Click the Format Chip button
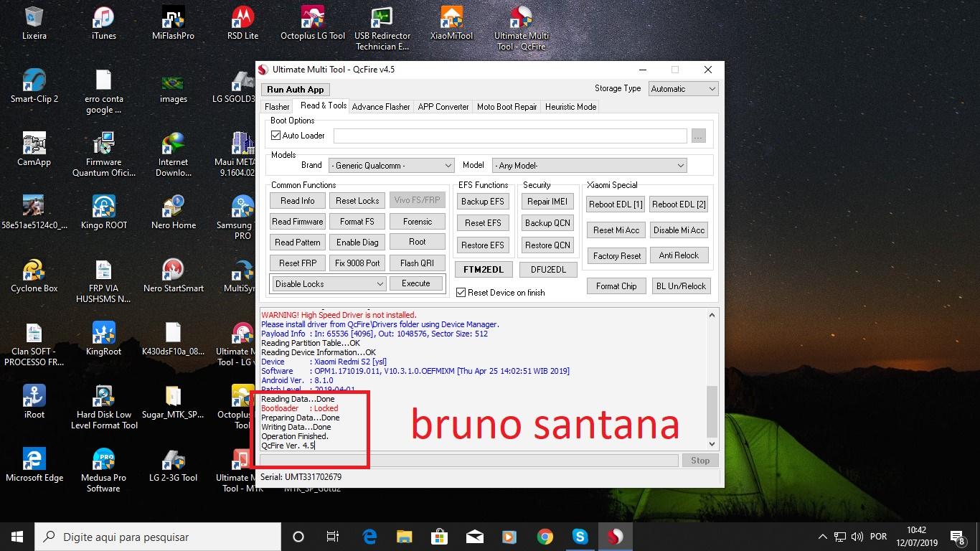This screenshot has height=551, width=980. 616,286
